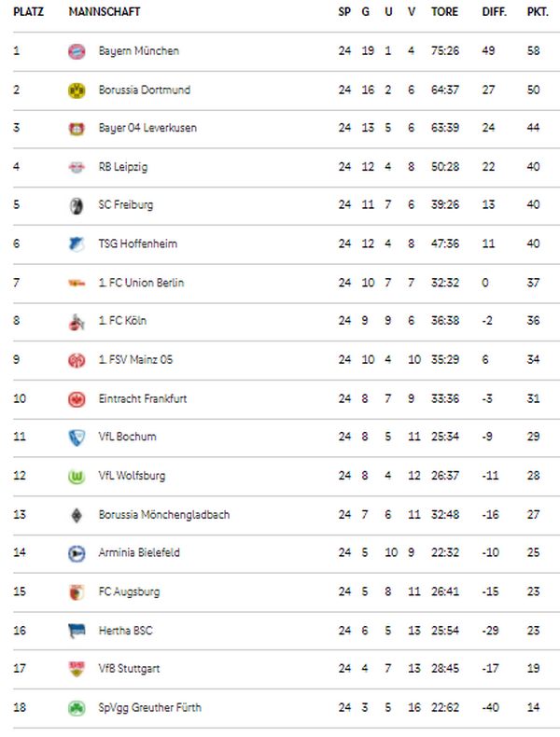Viewport: 560px width, 737px height.
Task: Open the Borussia Mönchengladbach team link
Action: coord(164,515)
